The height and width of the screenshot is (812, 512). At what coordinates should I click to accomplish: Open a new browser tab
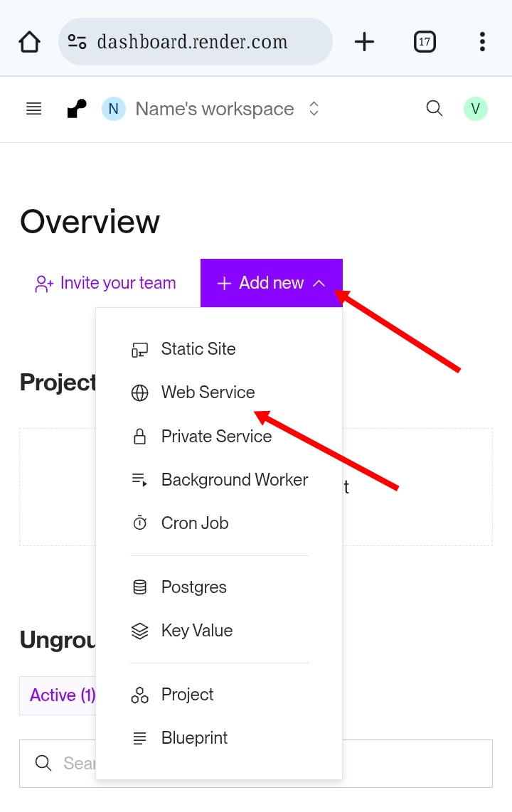click(364, 42)
